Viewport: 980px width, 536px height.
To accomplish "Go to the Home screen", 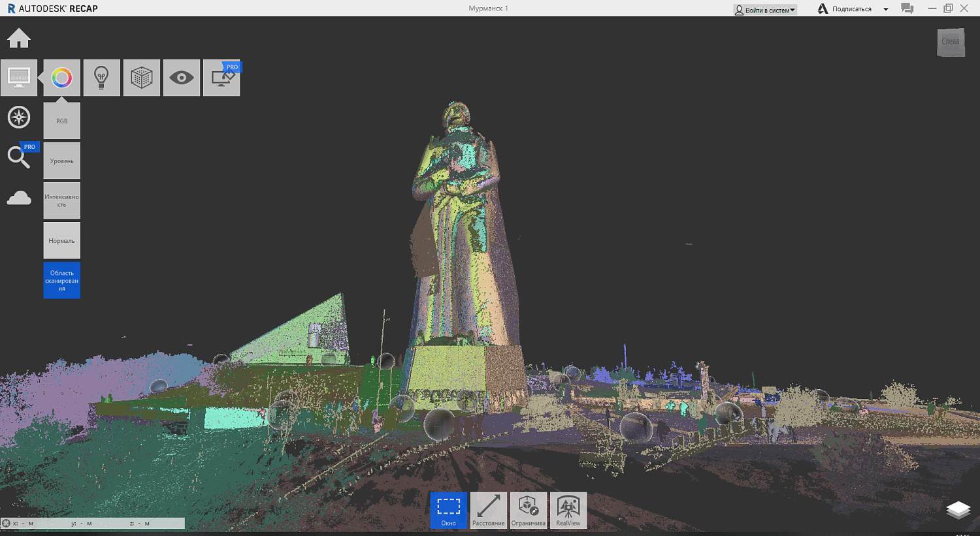I will coord(19,39).
